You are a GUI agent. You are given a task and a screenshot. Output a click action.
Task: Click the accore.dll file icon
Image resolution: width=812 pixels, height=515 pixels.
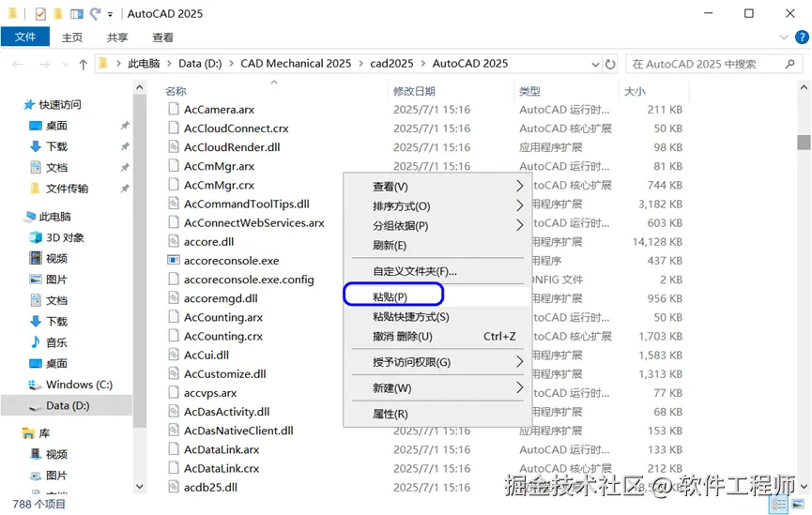click(x=174, y=241)
